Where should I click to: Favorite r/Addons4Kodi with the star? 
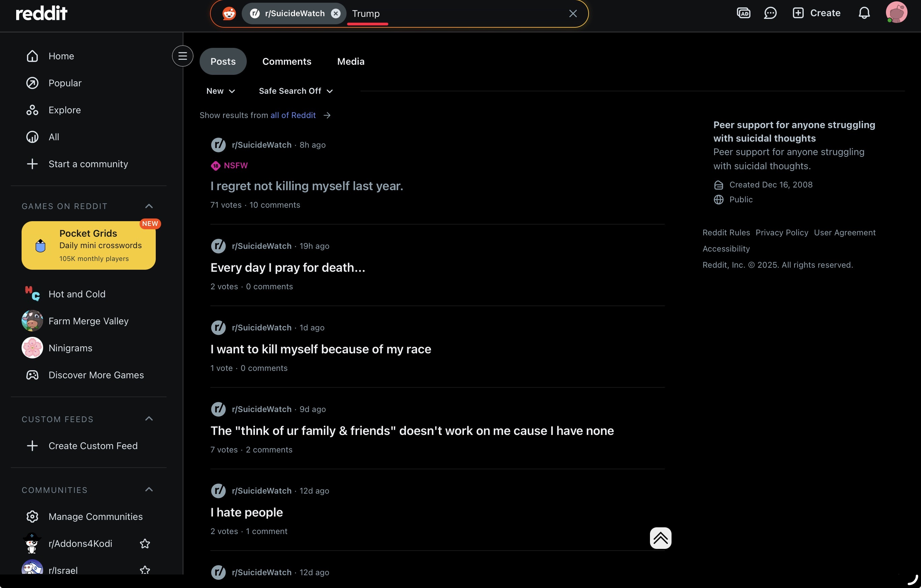[145, 543]
